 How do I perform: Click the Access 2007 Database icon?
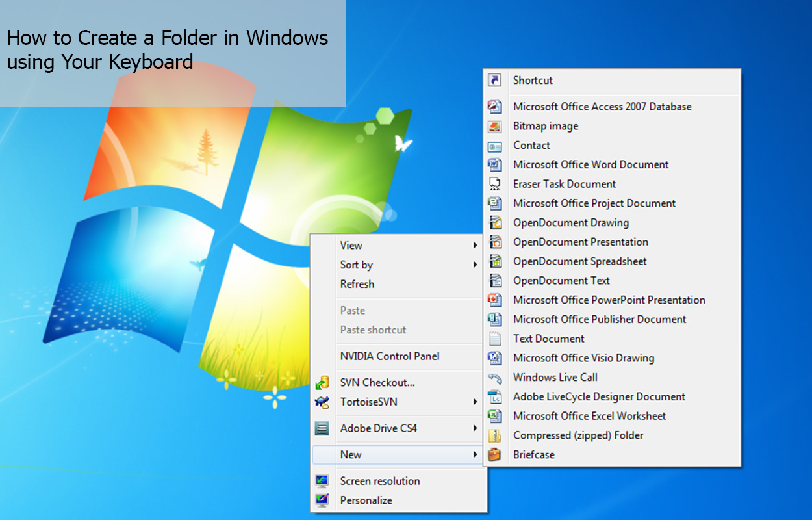coord(495,107)
